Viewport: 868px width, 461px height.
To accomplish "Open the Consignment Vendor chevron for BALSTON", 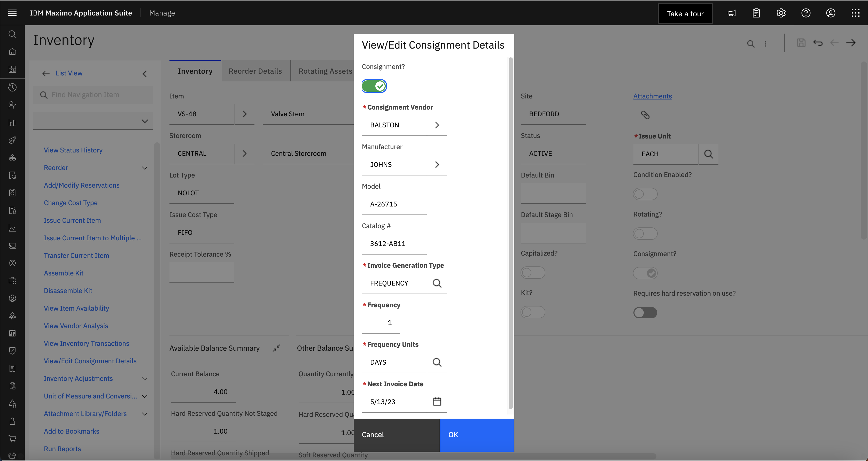I will pyautogui.click(x=437, y=125).
